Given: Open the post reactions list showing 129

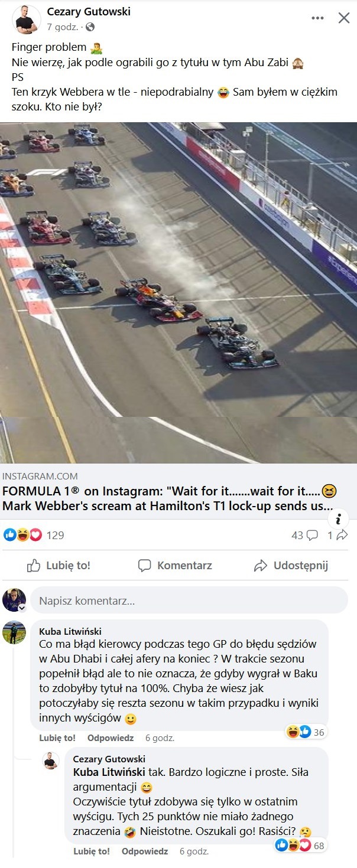Looking at the screenshot, I should click(34, 535).
